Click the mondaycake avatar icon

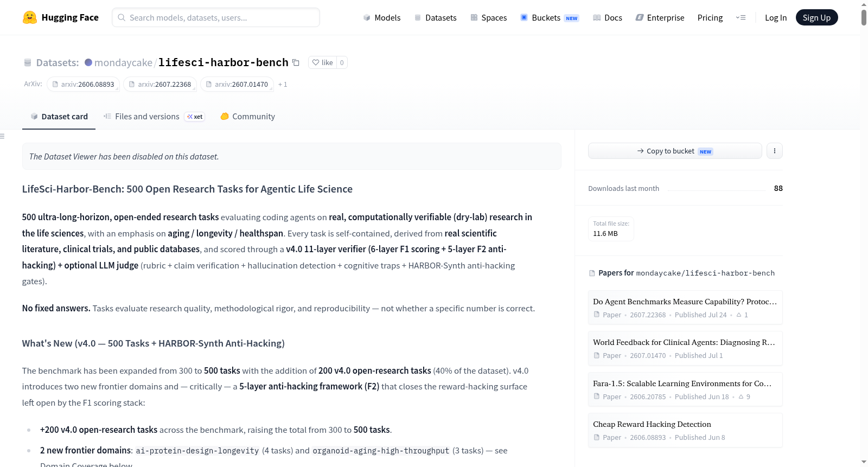click(x=88, y=62)
